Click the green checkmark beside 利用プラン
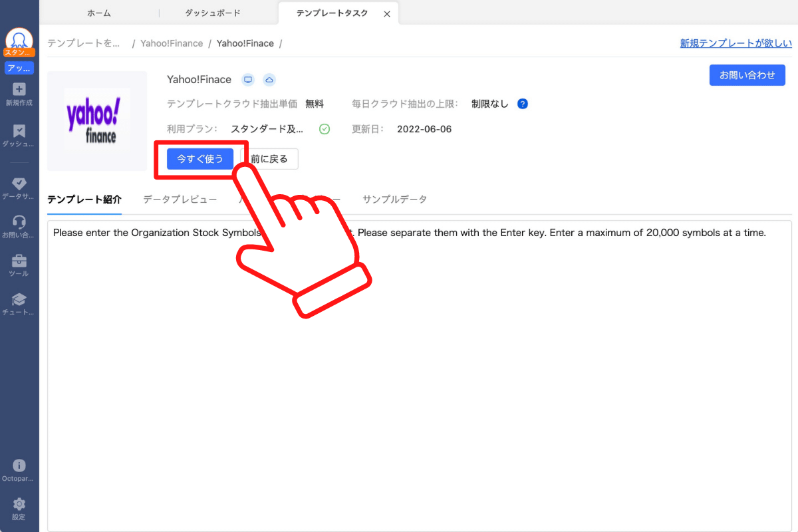This screenshot has height=532, width=798. coord(325,129)
